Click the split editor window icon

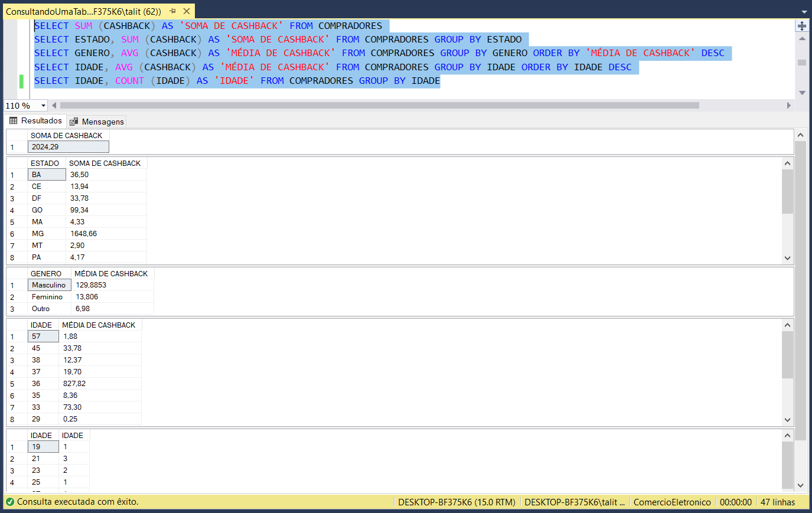point(802,25)
